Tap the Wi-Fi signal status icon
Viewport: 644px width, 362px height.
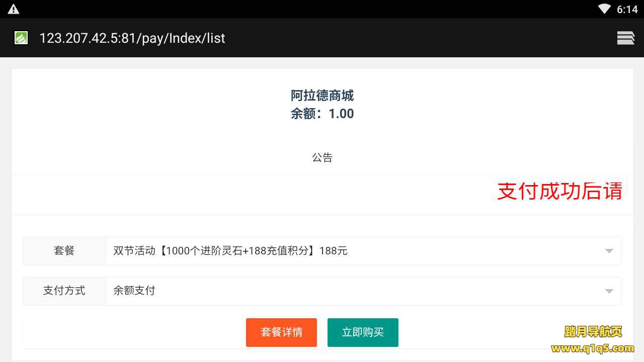tap(604, 9)
